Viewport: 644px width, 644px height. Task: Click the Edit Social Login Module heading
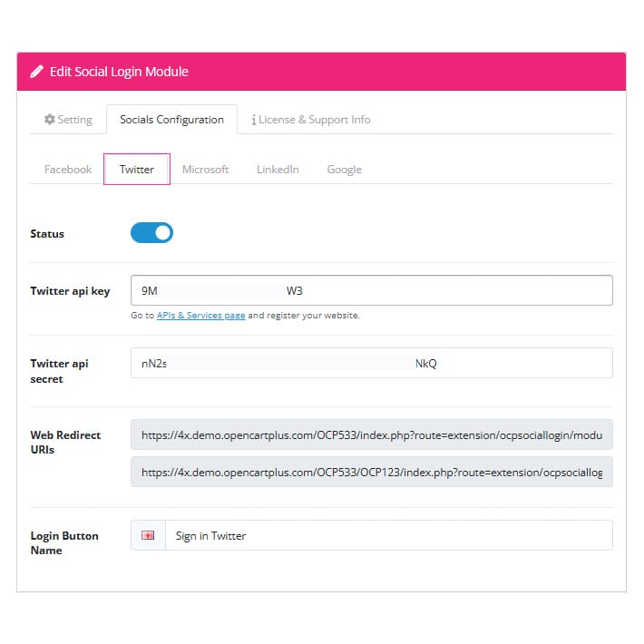119,72
